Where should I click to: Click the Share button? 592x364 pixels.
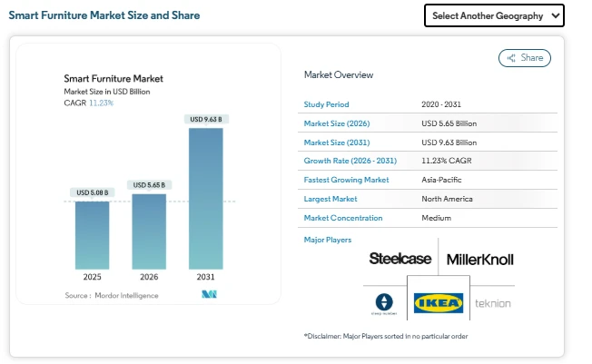click(x=525, y=58)
